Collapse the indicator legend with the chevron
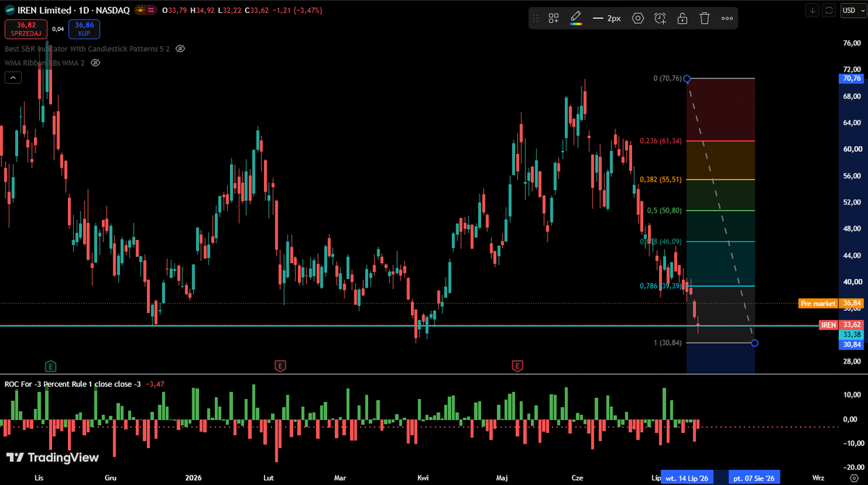Viewport: 868px width, 485px height. click(x=13, y=77)
